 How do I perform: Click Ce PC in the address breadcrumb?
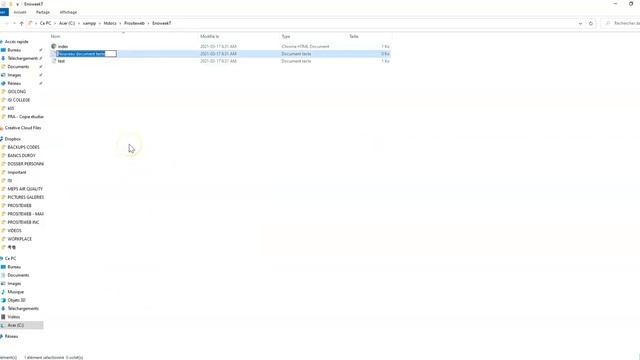[46, 23]
